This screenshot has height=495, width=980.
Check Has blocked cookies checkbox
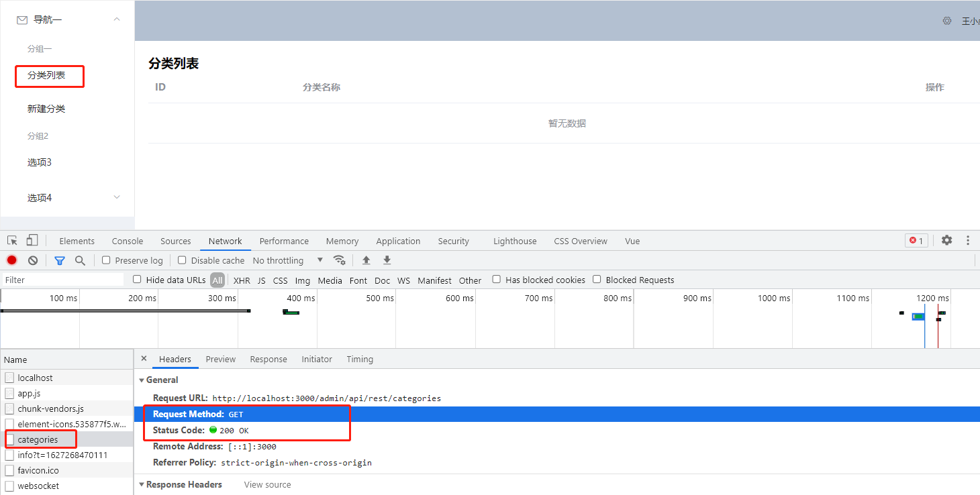click(497, 280)
